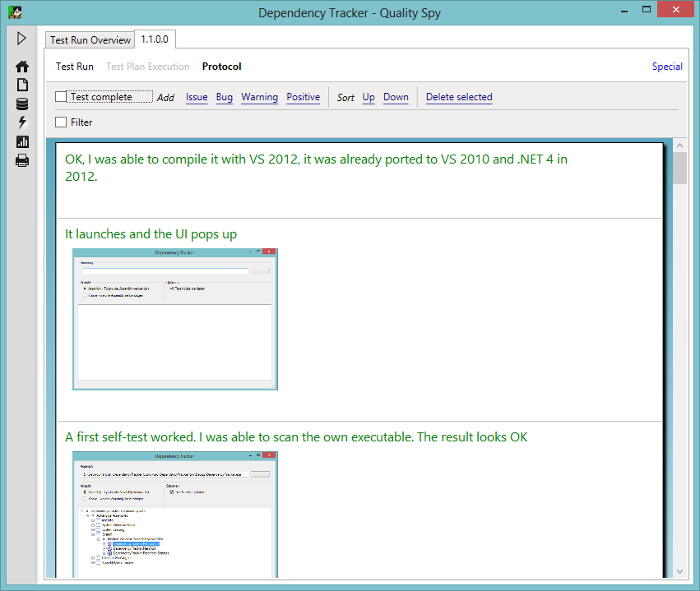This screenshot has width=700, height=591.
Task: Open the database icon in sidebar
Action: coord(22,104)
